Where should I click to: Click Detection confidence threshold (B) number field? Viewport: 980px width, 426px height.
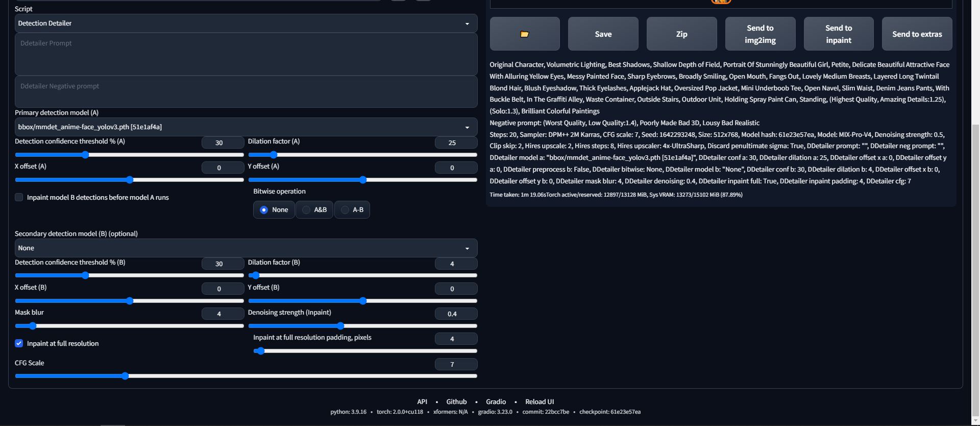[223, 264]
